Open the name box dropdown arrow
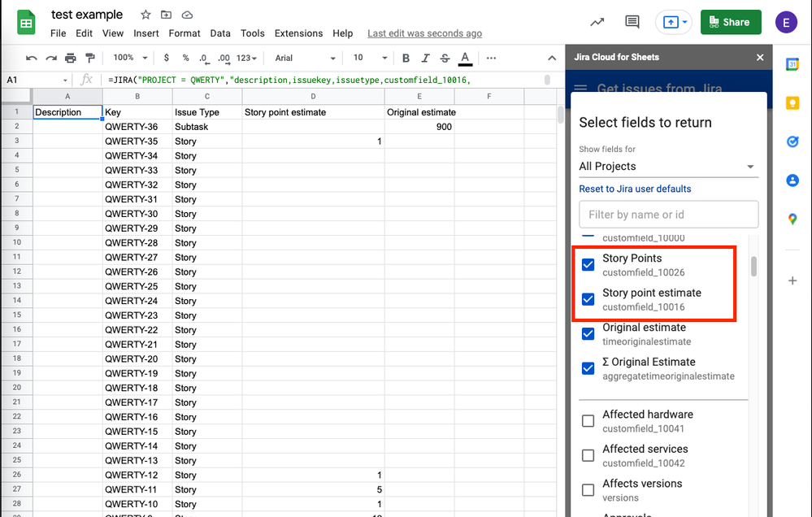The width and height of the screenshot is (812, 517). [x=65, y=80]
